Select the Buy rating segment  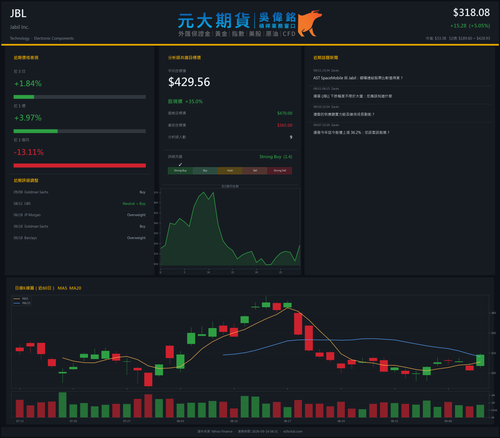205,171
